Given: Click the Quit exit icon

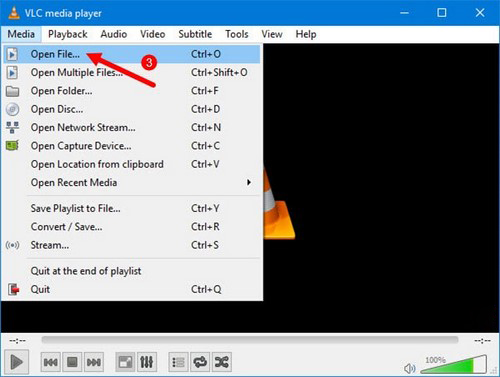Looking at the screenshot, I should (14, 289).
